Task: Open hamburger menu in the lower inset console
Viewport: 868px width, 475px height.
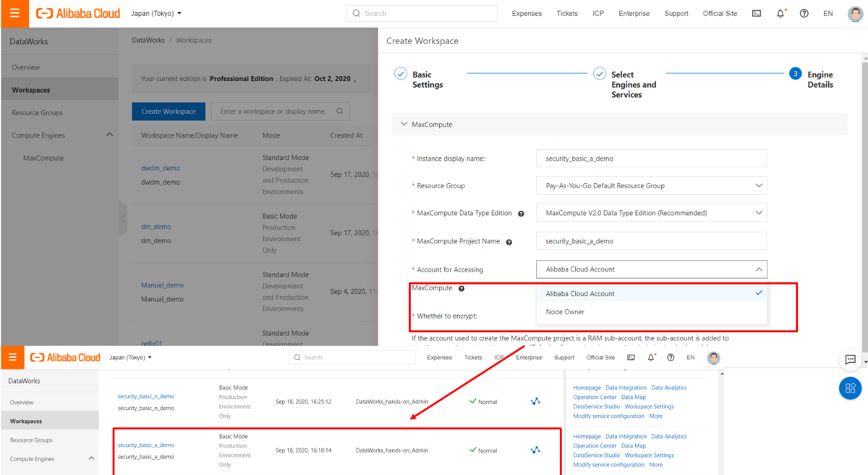Action: [12, 357]
